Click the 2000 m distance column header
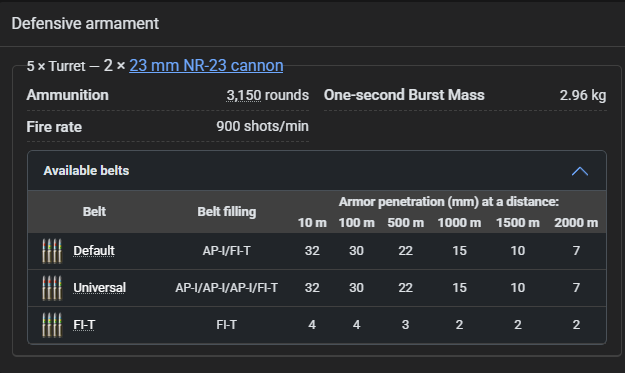This screenshot has height=373, width=625. [576, 223]
